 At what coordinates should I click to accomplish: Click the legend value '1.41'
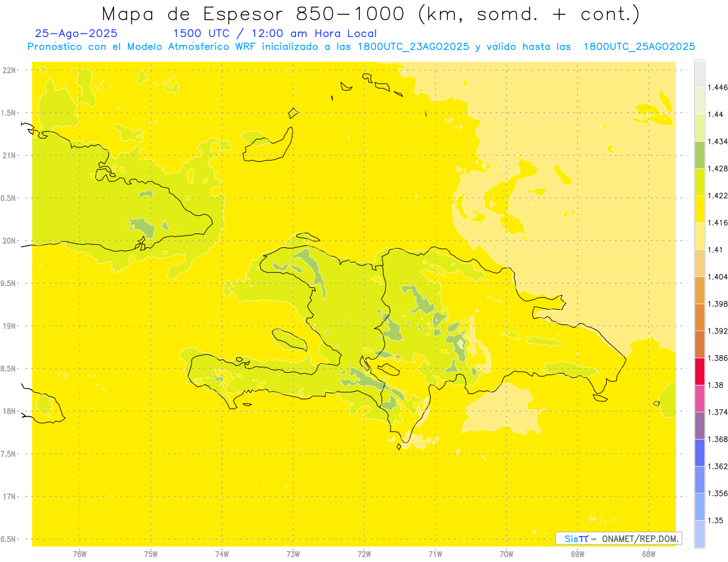(715, 250)
